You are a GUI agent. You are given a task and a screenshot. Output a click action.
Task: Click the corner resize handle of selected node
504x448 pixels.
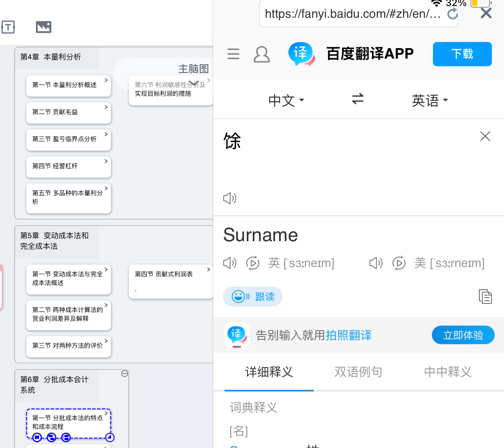110,437
